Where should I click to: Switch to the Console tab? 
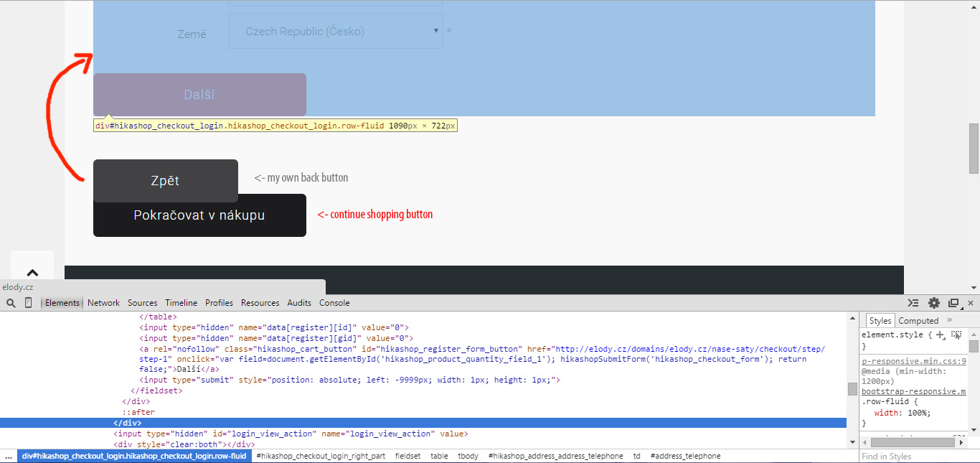coord(334,303)
